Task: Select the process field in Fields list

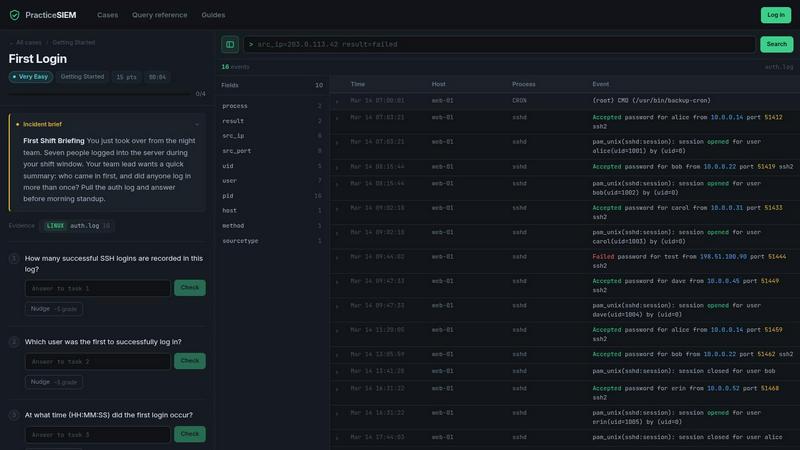Action: [272, 106]
